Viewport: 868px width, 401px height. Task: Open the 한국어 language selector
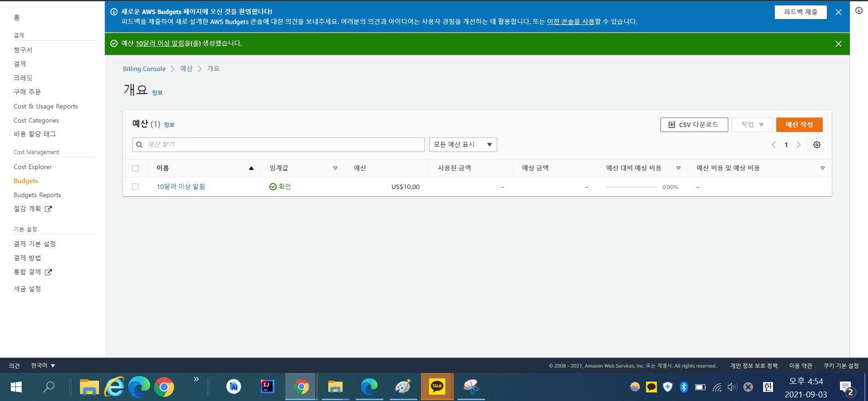pyautogui.click(x=43, y=365)
